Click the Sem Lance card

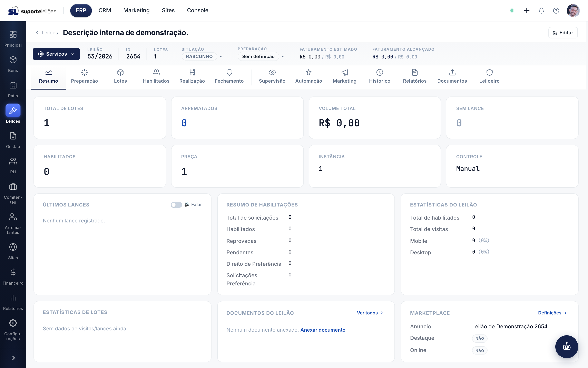tap(512, 118)
